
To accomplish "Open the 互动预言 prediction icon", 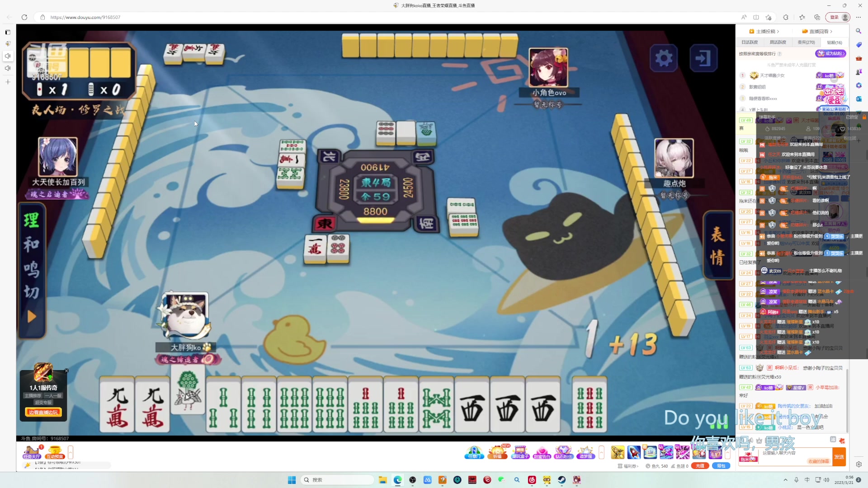I will click(x=55, y=452).
